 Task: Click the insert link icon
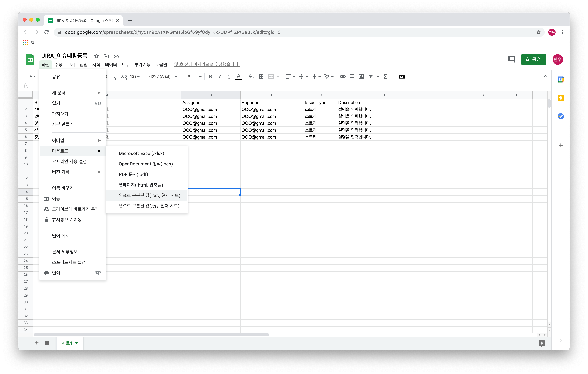(x=343, y=77)
